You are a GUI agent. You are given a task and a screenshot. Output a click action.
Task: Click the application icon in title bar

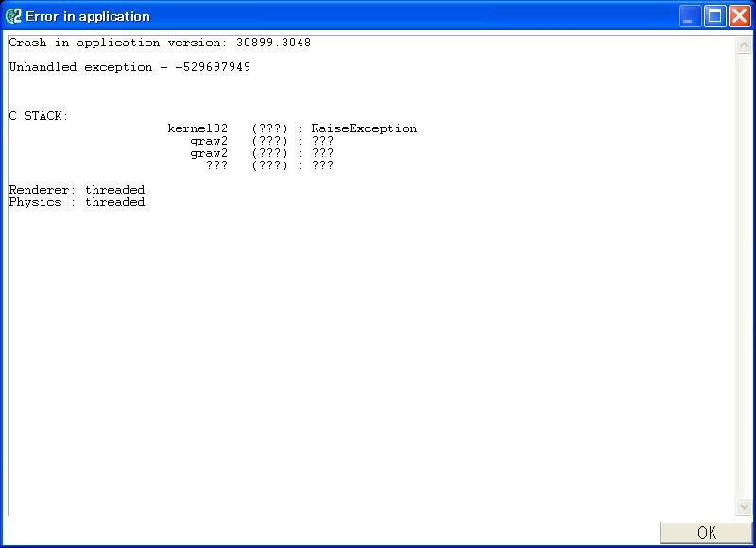(13, 16)
